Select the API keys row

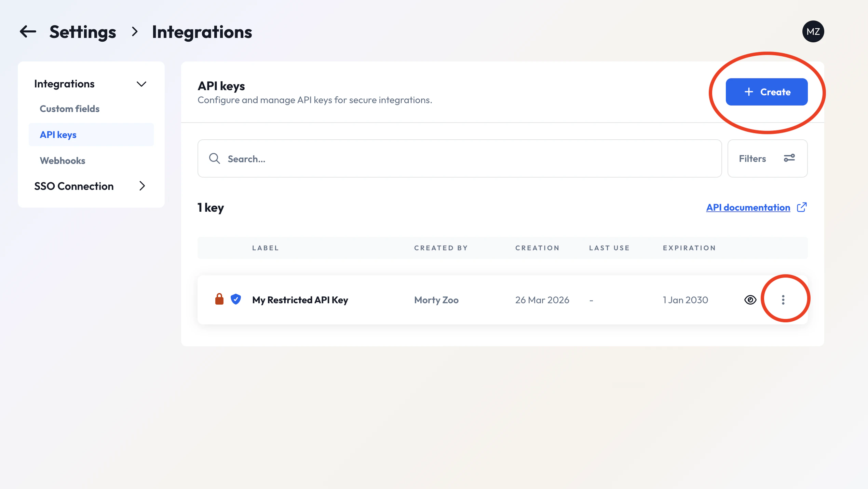[58, 135]
